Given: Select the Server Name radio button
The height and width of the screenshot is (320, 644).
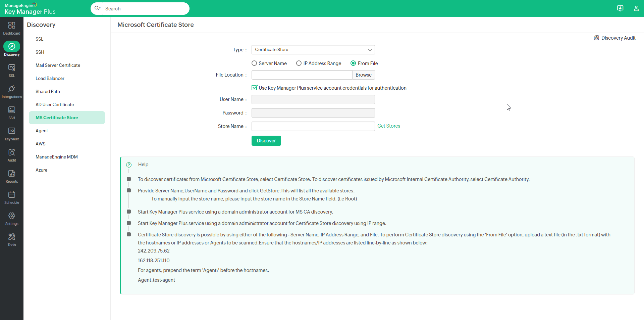Looking at the screenshot, I should [x=254, y=63].
